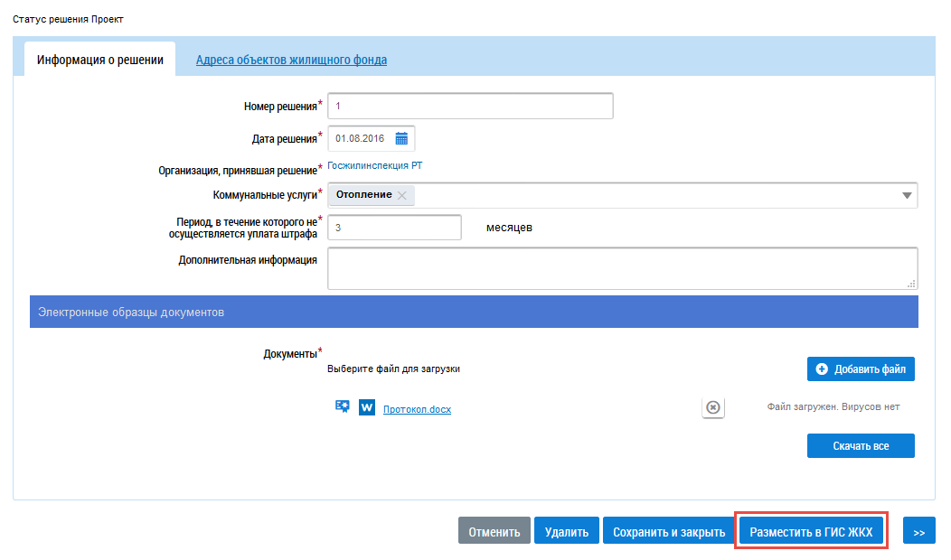Click the 'месяцев' unit label
The width and height of the screenshot is (951, 560).
pyautogui.click(x=509, y=228)
